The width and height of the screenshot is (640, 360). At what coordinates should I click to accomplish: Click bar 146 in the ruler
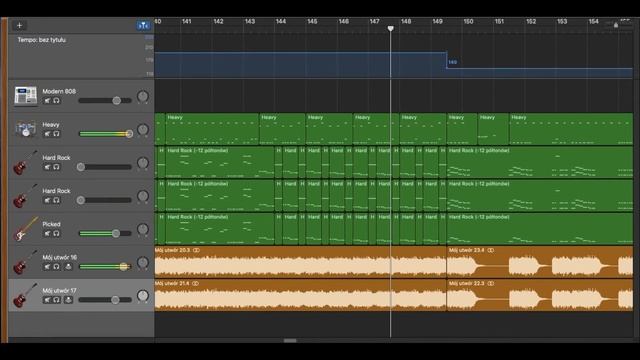click(x=344, y=22)
